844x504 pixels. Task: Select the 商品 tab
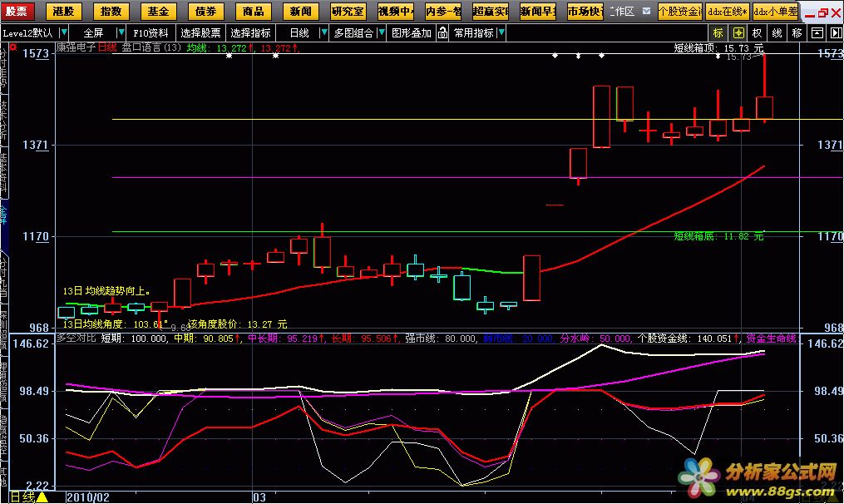pyautogui.click(x=253, y=11)
